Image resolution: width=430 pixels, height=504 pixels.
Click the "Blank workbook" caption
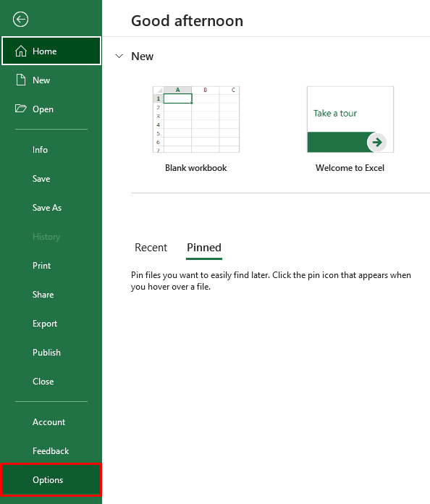pyautogui.click(x=196, y=168)
